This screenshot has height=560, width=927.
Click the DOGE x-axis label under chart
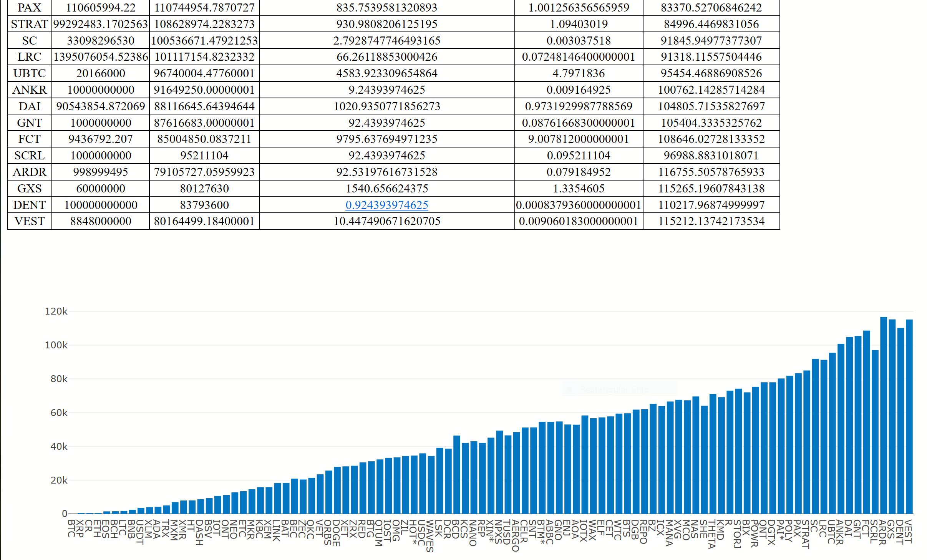[x=336, y=533]
